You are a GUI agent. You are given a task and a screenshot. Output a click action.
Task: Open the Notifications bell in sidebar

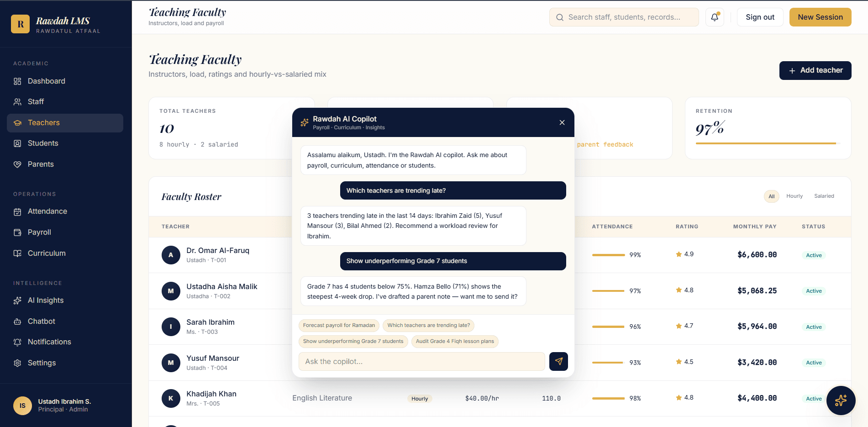[x=17, y=342]
